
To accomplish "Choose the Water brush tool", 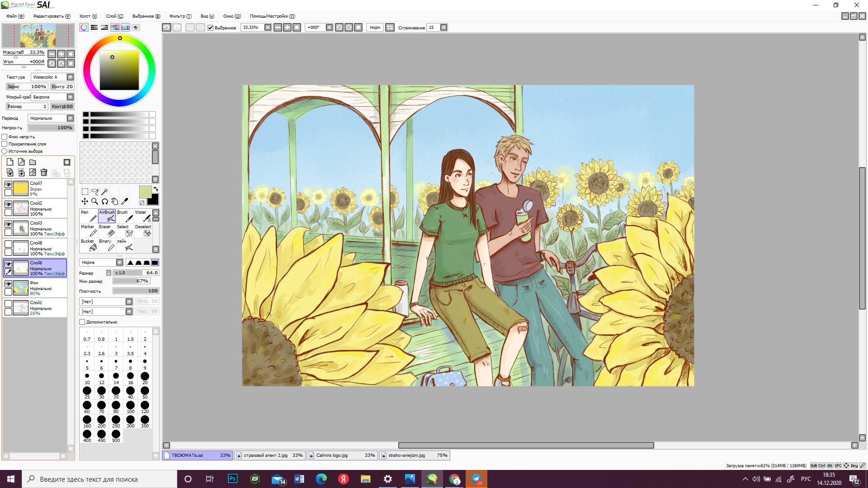I will (143, 216).
